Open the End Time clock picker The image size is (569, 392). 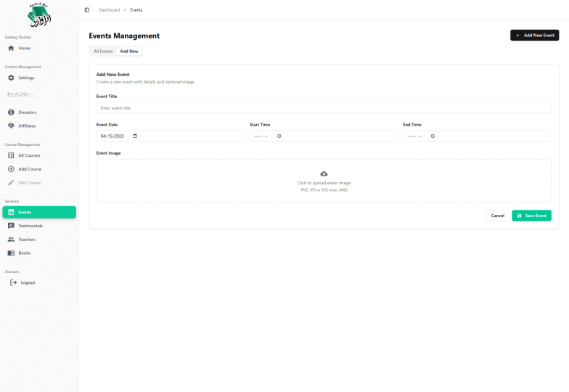click(433, 136)
